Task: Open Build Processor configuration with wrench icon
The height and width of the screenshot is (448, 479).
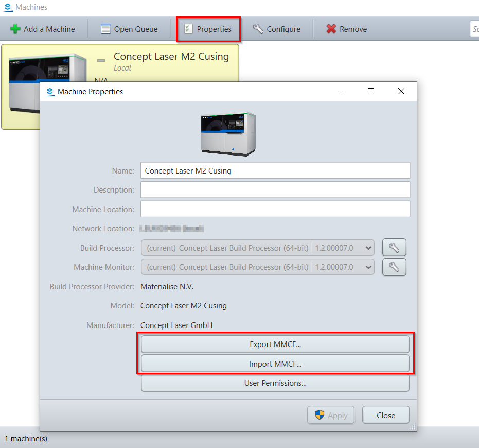Action: [x=394, y=248]
